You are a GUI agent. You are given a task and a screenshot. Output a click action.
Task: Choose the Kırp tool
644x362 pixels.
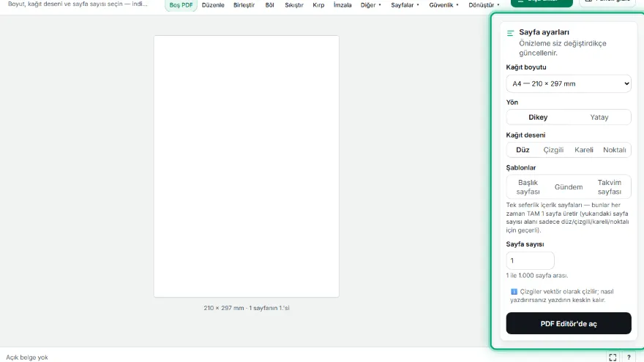pyautogui.click(x=318, y=5)
